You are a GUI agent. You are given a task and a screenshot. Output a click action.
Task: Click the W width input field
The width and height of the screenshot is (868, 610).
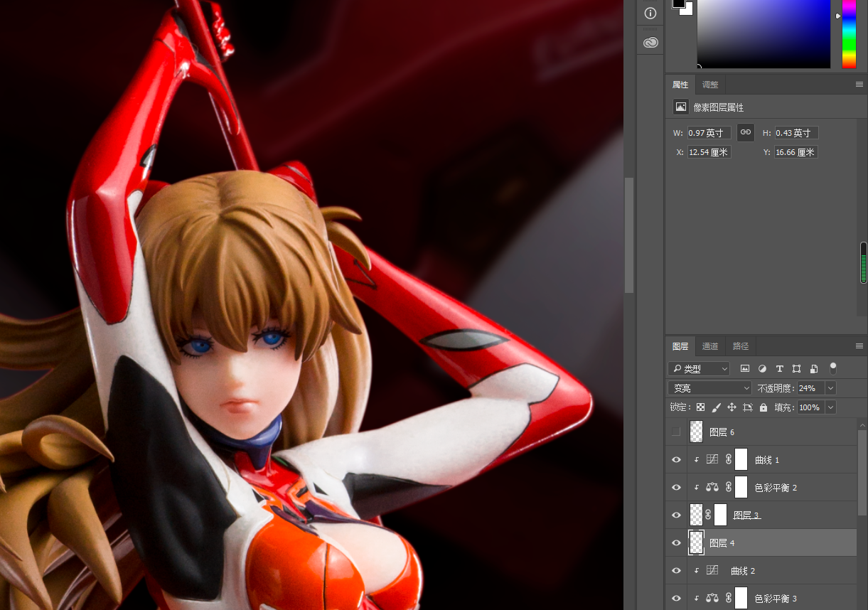[x=708, y=133]
